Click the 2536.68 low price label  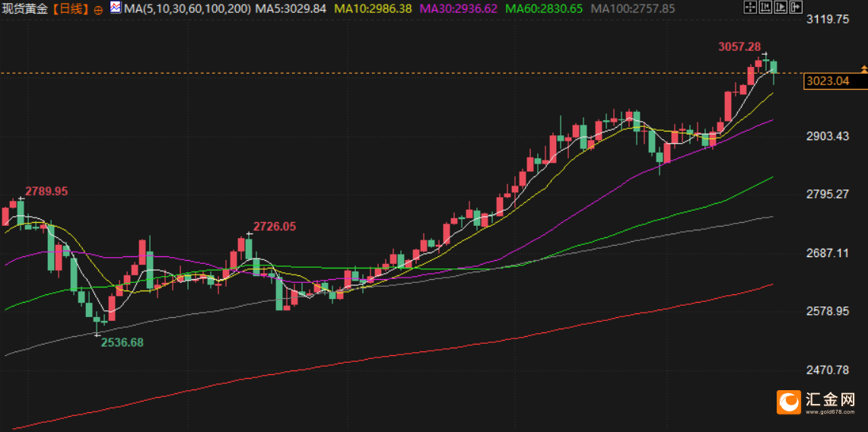pos(122,342)
